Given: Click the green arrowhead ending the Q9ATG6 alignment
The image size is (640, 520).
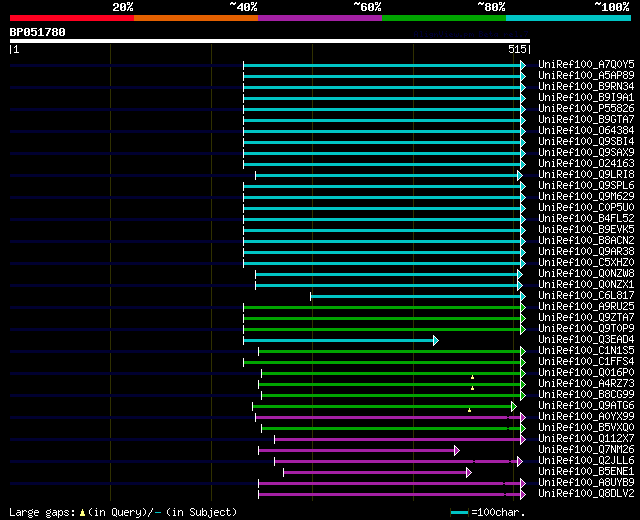Looking at the screenshot, I should (x=513, y=407).
